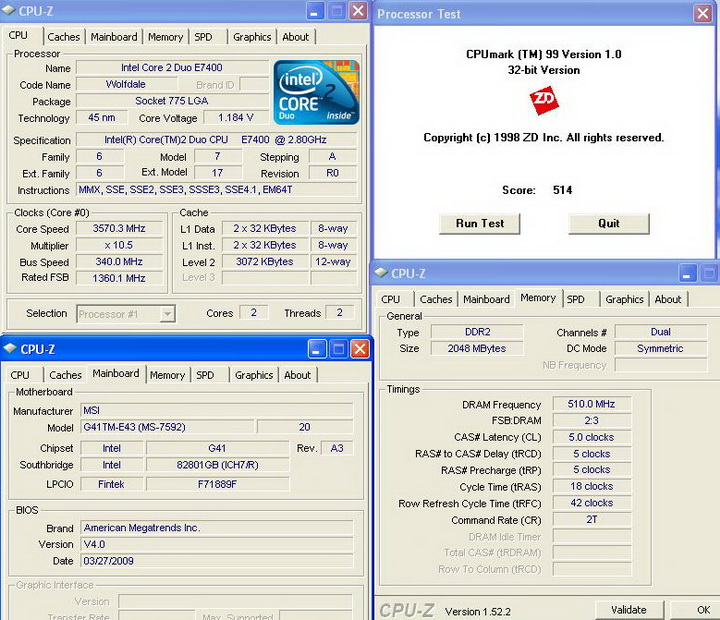Click FSB:DRAM ratio value 2:3
This screenshot has height=620, width=720.
[x=592, y=421]
